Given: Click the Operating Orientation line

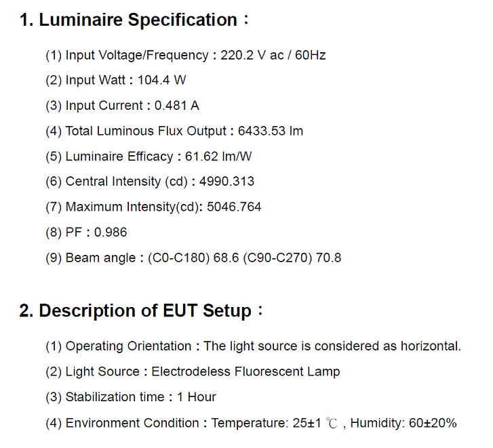Looking at the screenshot, I should pyautogui.click(x=254, y=346).
